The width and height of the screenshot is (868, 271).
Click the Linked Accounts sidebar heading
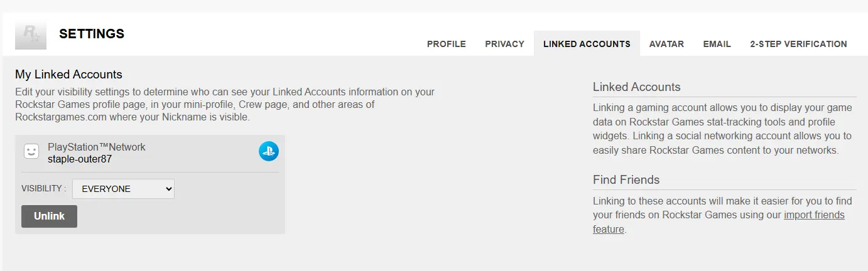pos(636,87)
